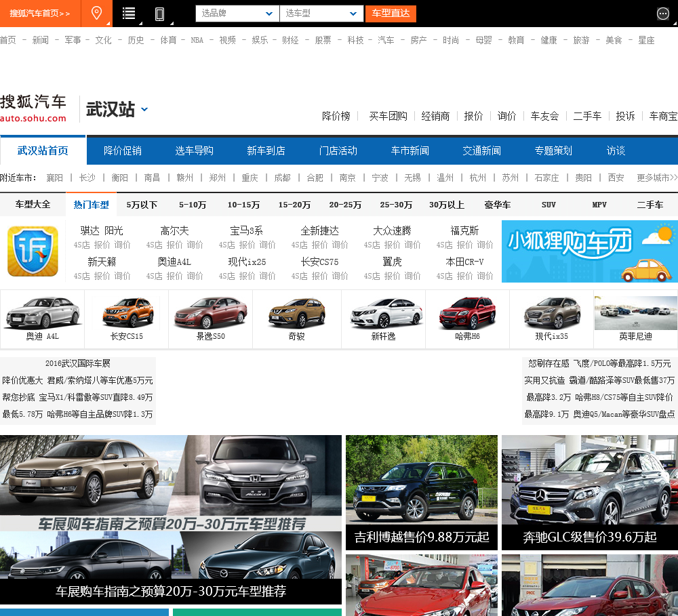Viewport: 678px width, 616px height.
Task: Open the 二手车 link in header
Action: pos(587,116)
